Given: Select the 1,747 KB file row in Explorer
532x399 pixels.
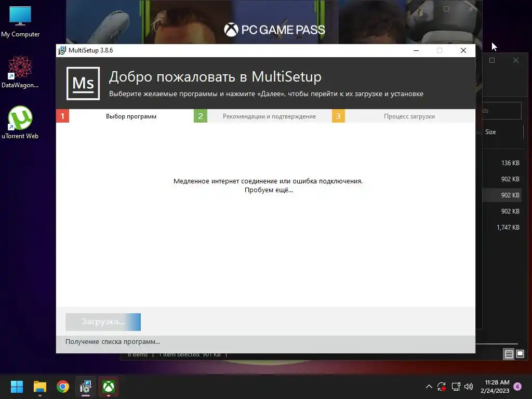Looking at the screenshot, I should click(501, 228).
